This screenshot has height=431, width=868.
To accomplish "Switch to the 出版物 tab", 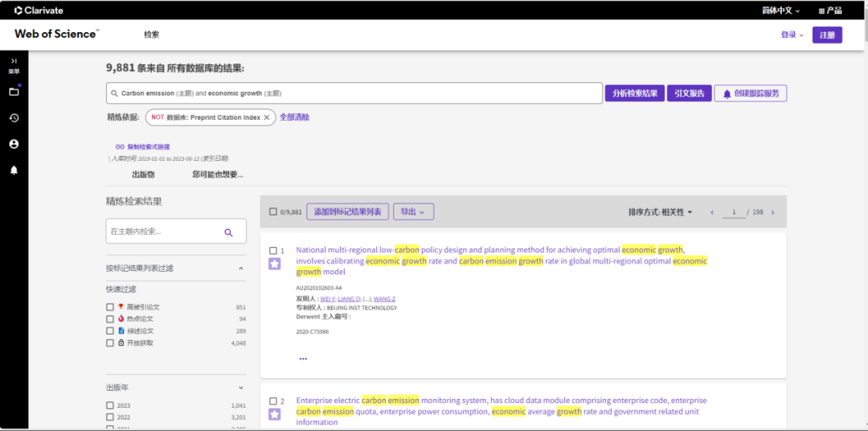I will pos(143,174).
